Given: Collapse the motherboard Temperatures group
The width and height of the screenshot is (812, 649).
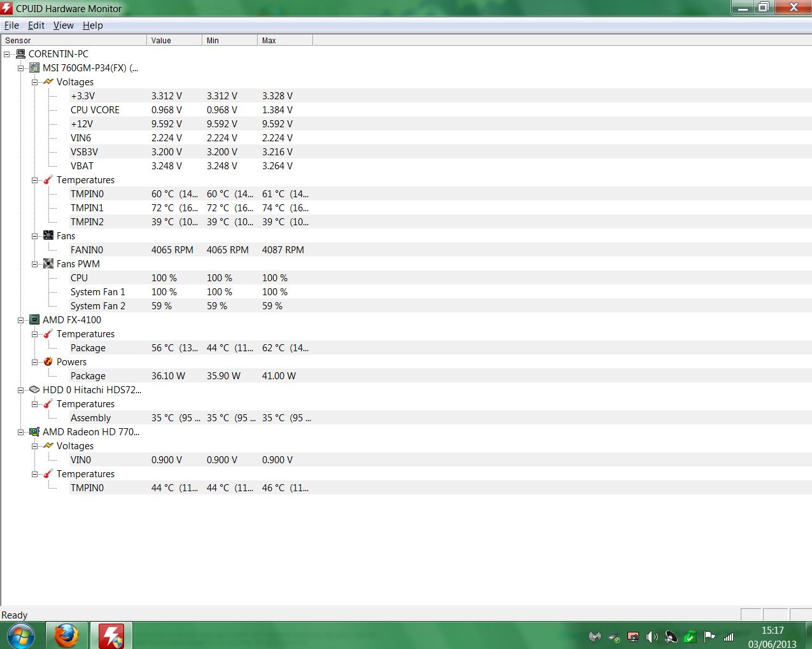Looking at the screenshot, I should [x=35, y=180].
